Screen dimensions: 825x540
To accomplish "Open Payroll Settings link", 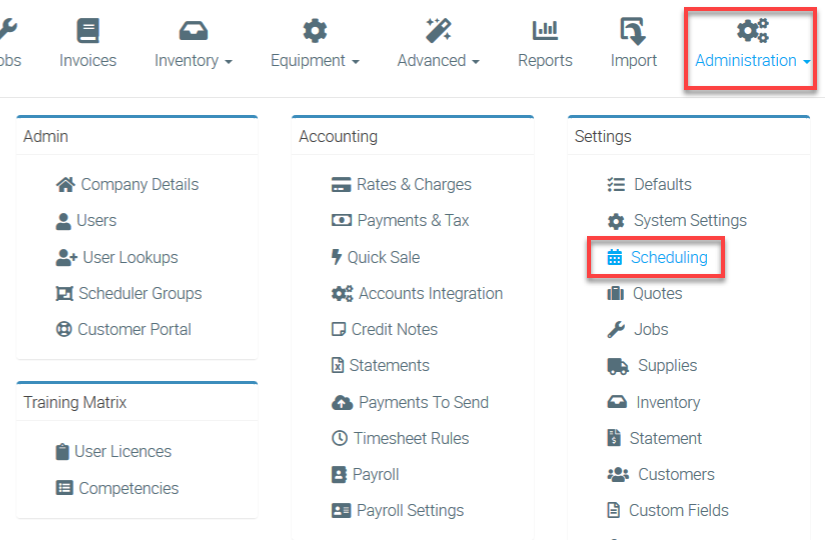I will click(x=410, y=510).
